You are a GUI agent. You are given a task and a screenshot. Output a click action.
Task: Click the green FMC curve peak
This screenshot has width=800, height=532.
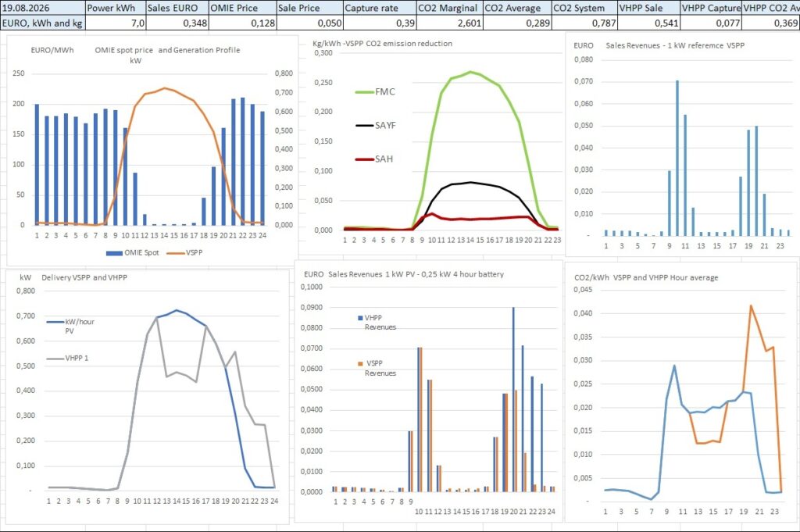470,71
